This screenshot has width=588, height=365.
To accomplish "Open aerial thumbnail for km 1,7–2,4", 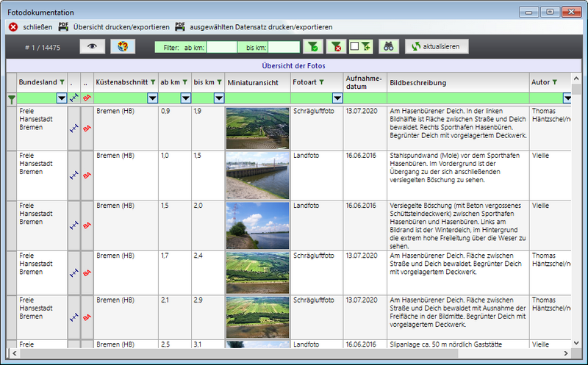I will click(258, 272).
